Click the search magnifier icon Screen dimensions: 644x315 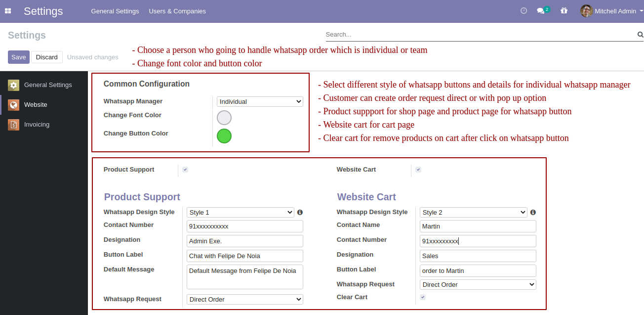point(640,35)
